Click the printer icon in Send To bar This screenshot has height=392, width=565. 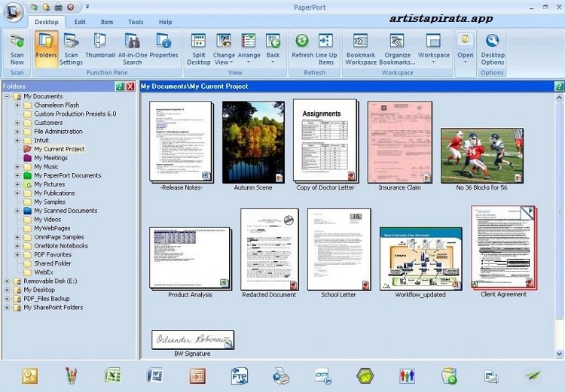[281, 375]
